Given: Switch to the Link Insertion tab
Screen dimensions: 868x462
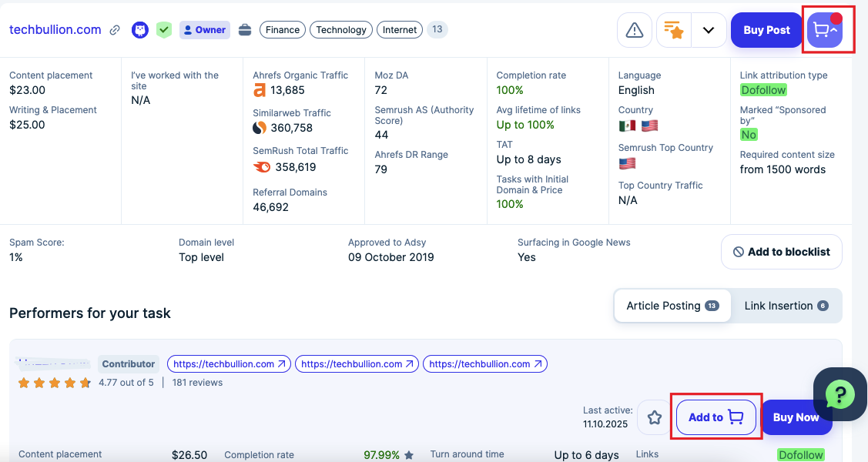Looking at the screenshot, I should (786, 306).
